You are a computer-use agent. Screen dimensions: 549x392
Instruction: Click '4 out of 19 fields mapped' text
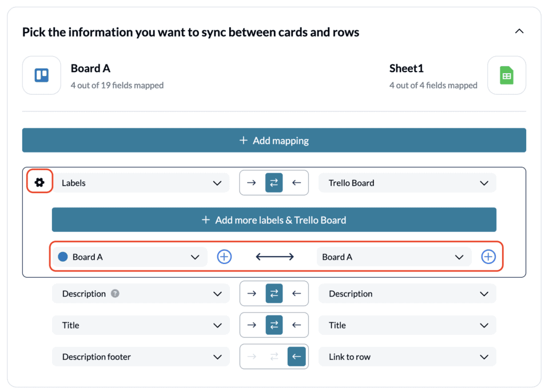pos(117,85)
